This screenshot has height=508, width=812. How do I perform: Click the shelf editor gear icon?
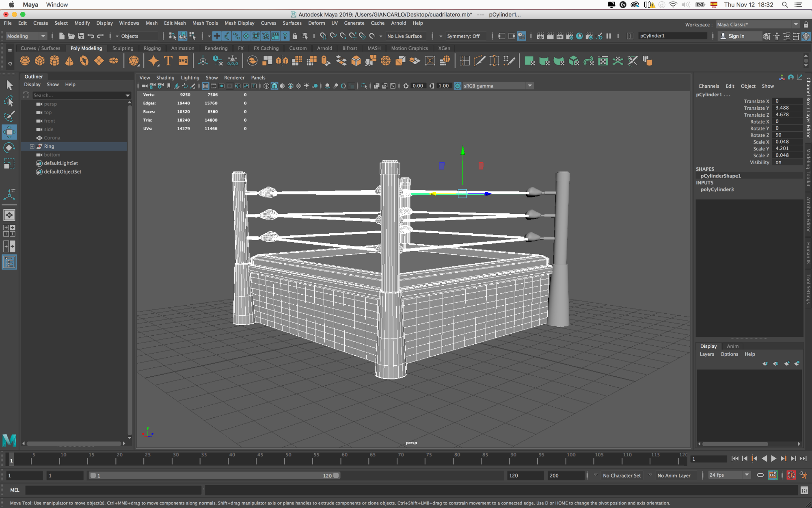click(x=10, y=64)
